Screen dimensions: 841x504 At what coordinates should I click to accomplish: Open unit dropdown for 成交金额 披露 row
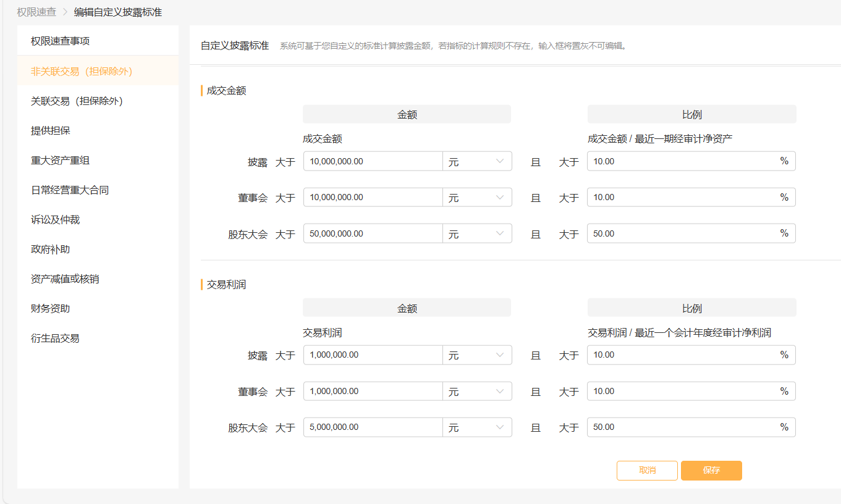click(x=477, y=162)
